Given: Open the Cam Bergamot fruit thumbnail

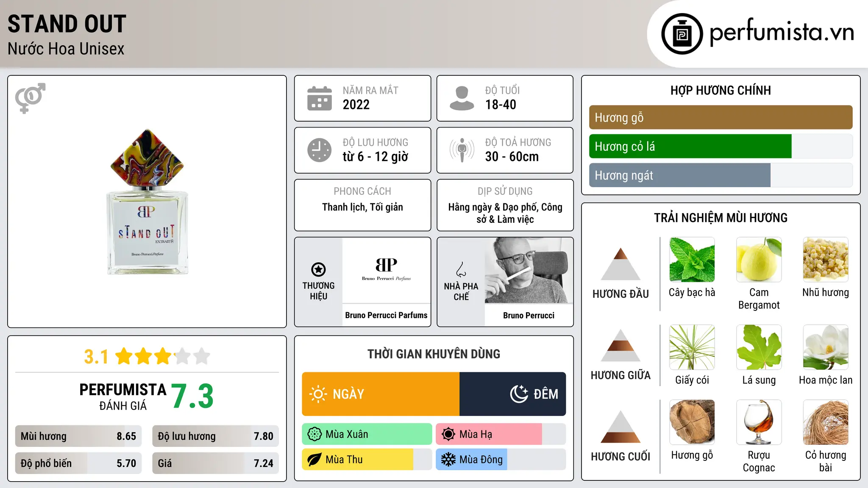Looking at the screenshot, I should tap(759, 260).
